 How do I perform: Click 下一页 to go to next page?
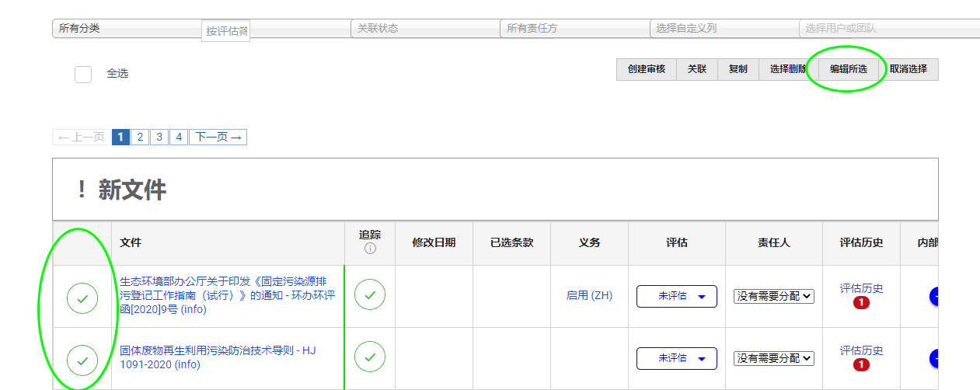point(218,138)
